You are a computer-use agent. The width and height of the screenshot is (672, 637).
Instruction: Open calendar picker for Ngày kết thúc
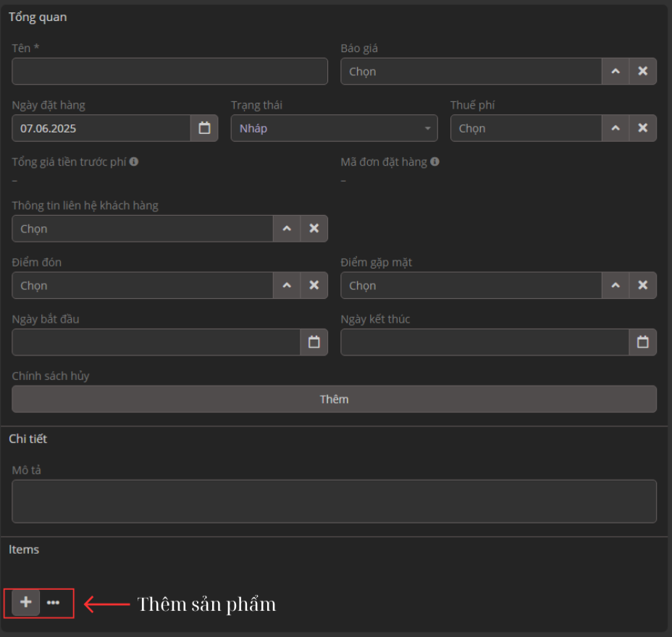642,342
